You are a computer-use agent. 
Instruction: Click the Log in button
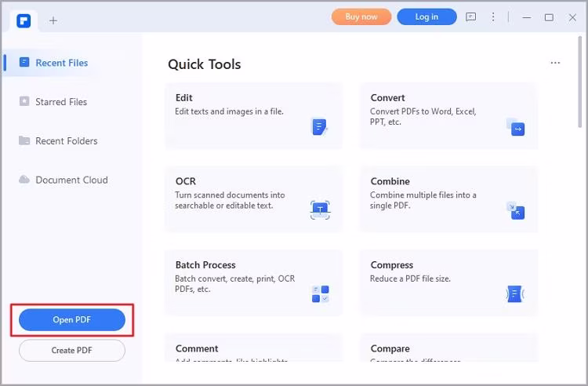(x=426, y=16)
